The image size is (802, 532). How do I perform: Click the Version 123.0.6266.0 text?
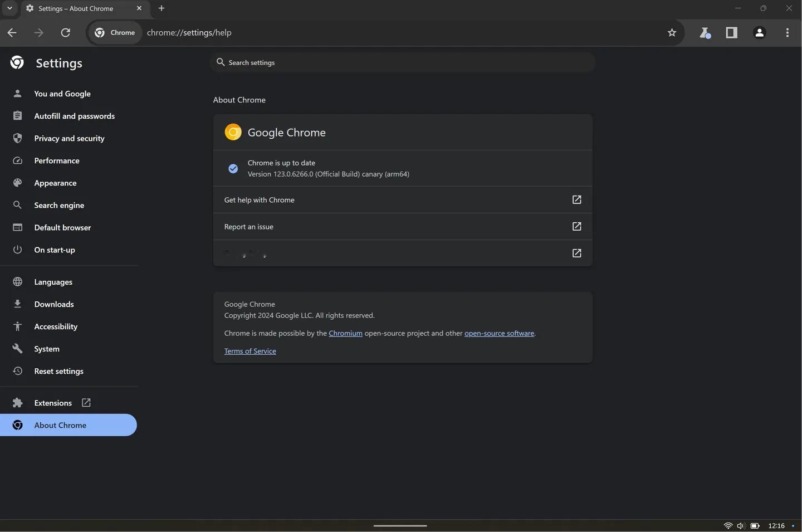point(329,174)
